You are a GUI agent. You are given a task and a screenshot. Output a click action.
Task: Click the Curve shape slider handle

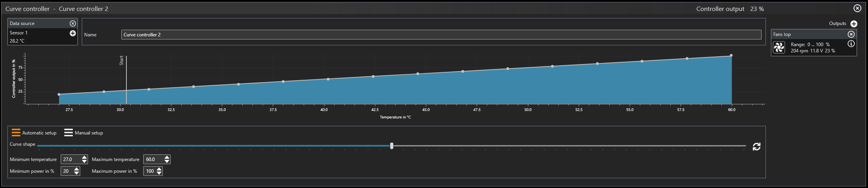[392, 146]
